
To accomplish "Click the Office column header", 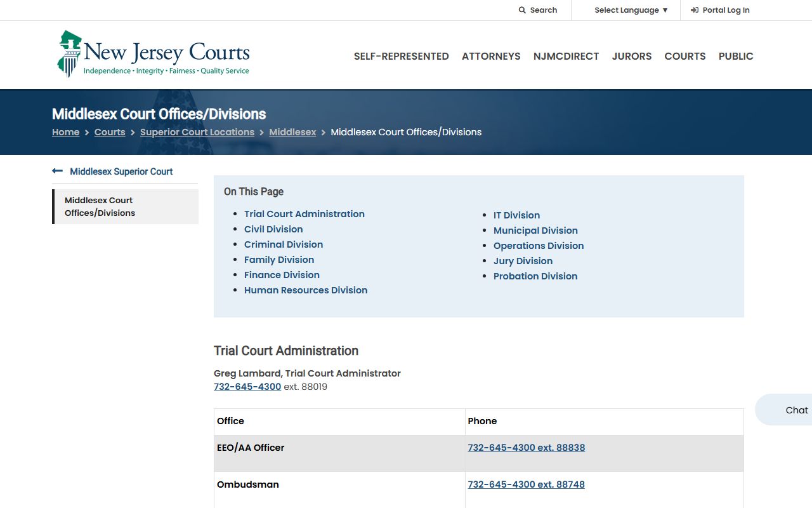I will tap(339, 422).
